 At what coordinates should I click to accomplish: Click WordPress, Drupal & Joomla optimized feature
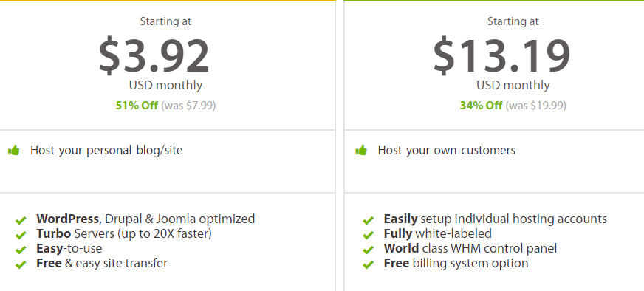(145, 219)
